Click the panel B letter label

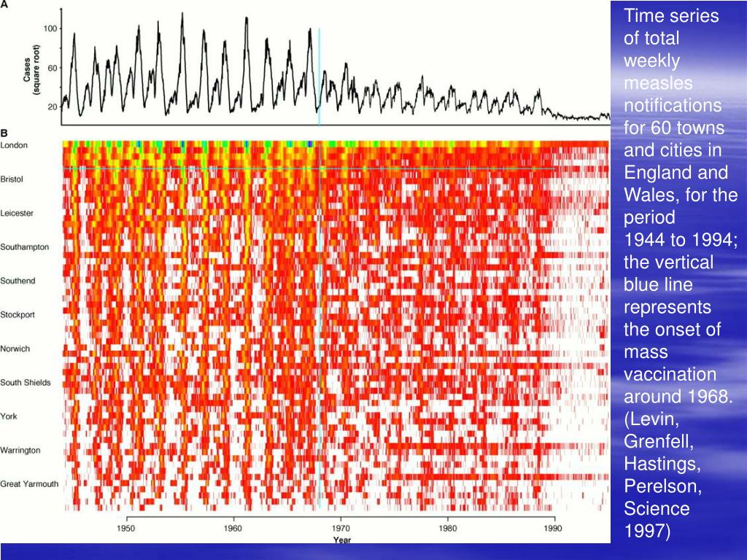(x=4, y=133)
